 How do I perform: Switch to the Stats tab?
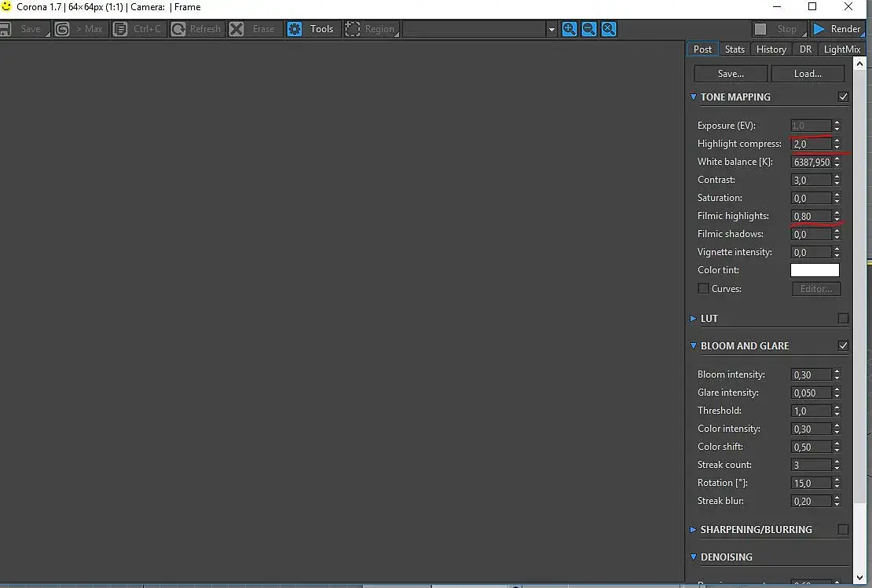(735, 49)
